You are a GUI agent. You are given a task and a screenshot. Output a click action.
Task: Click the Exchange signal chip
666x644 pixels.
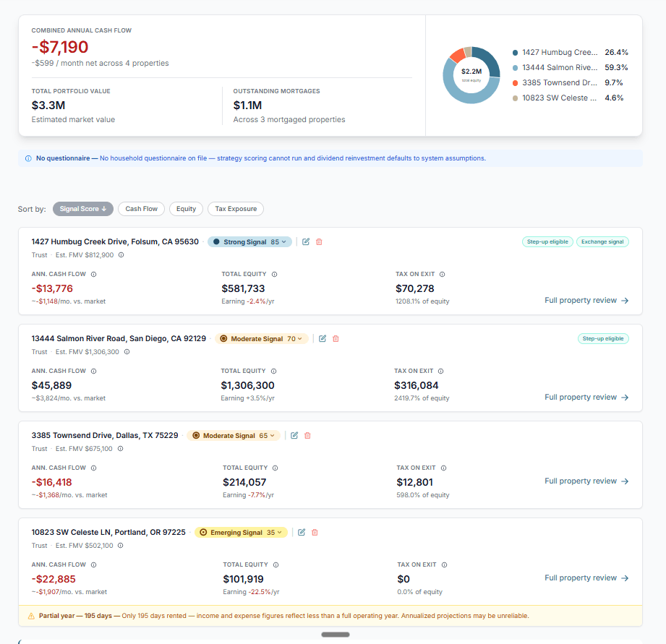click(602, 242)
